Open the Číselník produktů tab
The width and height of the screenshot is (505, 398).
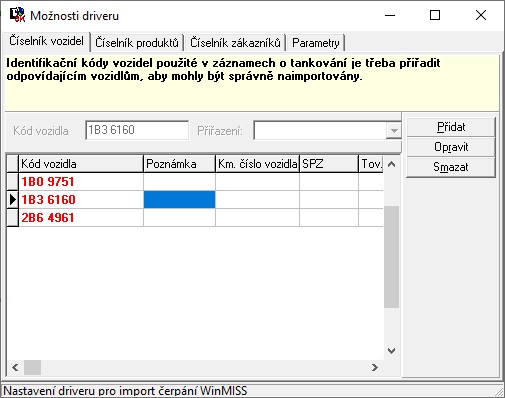point(137,43)
